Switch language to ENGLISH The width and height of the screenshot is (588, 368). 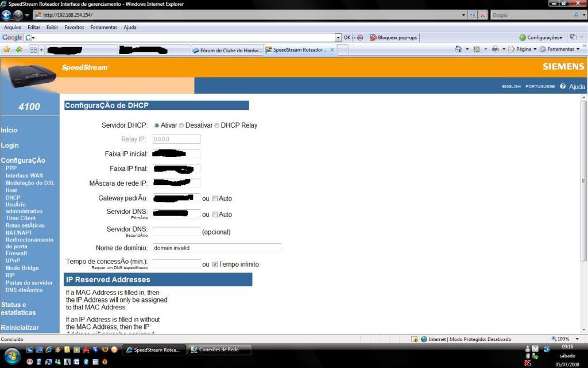pos(511,86)
